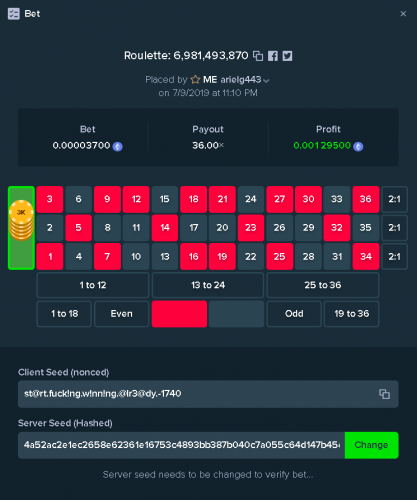Select number 10 on the board
This screenshot has width=417, height=500.
pyautogui.click(x=136, y=257)
